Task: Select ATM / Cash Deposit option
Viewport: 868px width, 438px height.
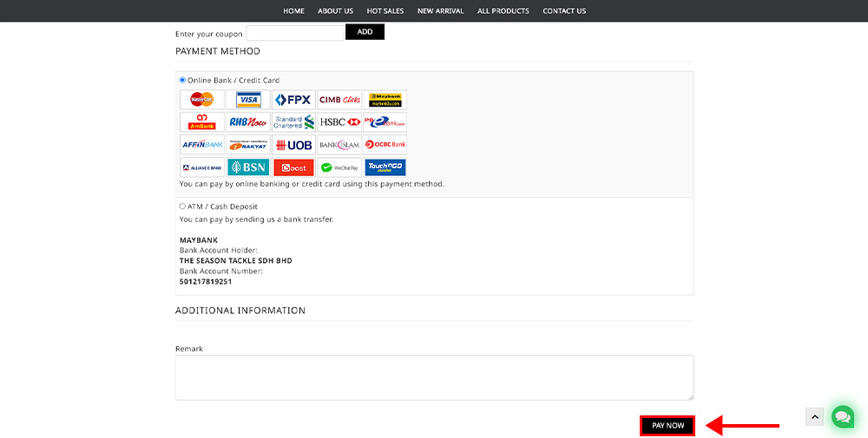Action: click(182, 206)
